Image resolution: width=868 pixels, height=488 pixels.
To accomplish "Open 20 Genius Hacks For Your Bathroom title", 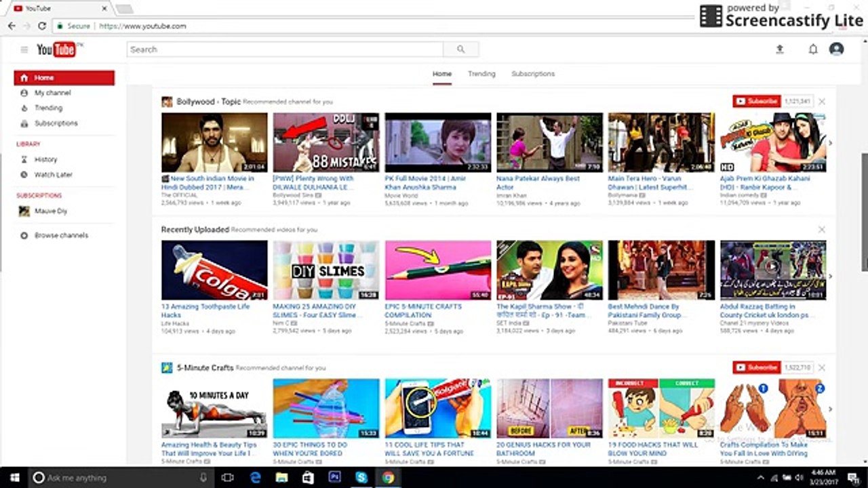I will click(544, 449).
